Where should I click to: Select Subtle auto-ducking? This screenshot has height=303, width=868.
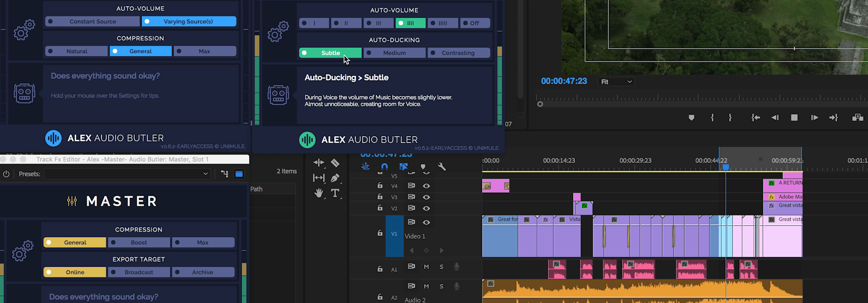pyautogui.click(x=330, y=53)
